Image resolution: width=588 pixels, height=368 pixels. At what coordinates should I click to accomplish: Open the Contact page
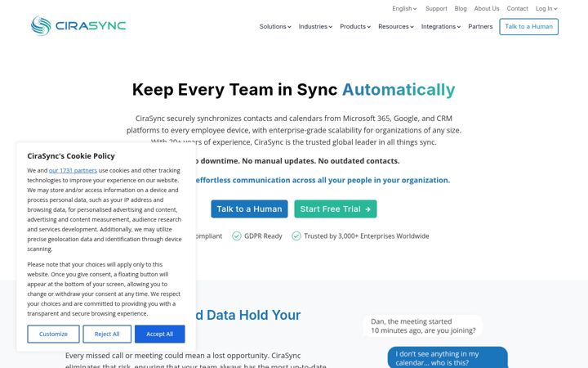[x=517, y=9]
